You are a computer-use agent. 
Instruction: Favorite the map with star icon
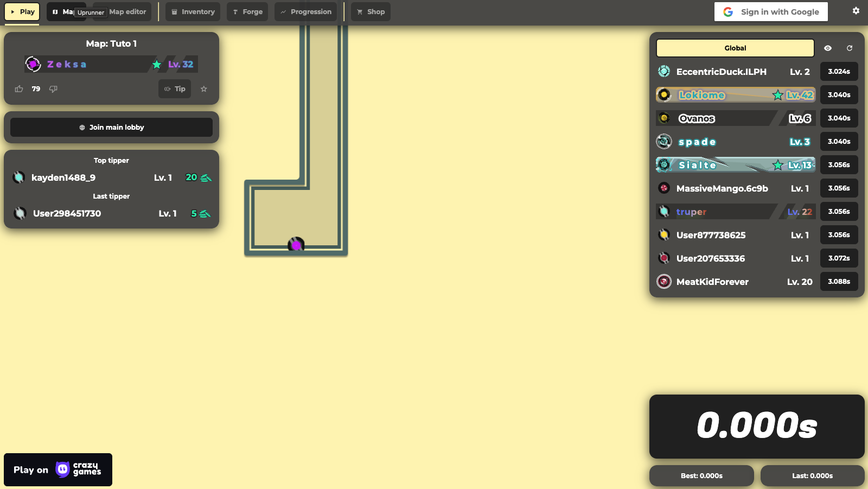tap(204, 89)
